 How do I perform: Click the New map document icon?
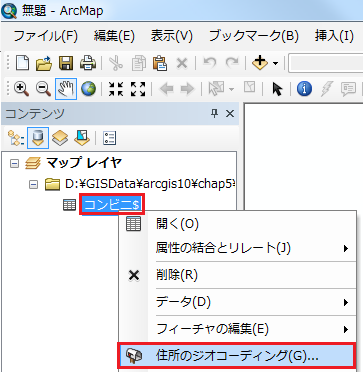pos(23,62)
